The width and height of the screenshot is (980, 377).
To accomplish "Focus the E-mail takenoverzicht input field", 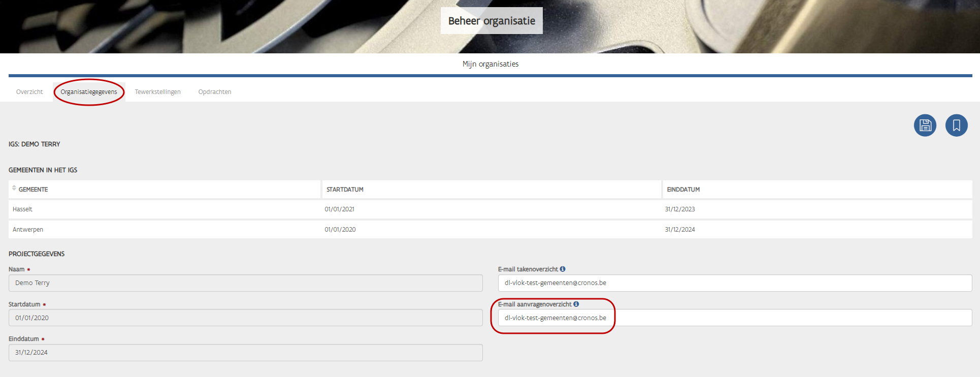I will click(x=734, y=283).
